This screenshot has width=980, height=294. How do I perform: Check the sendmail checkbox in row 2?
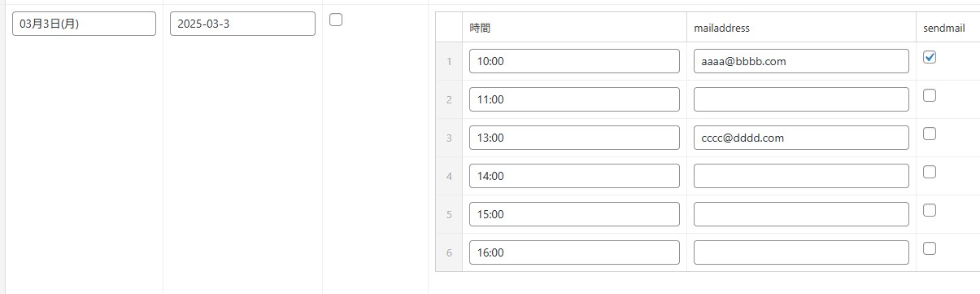[930, 95]
